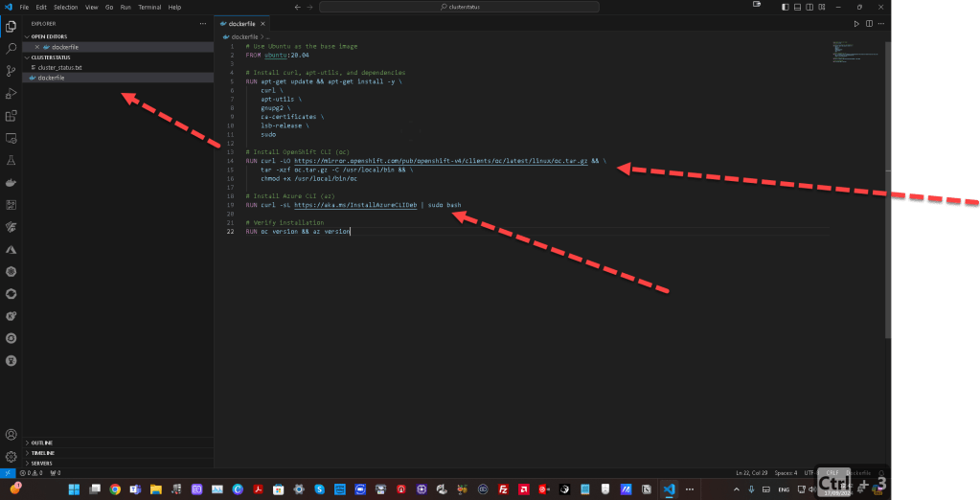Open the forwarded ports indicator in status bar

click(x=55, y=473)
